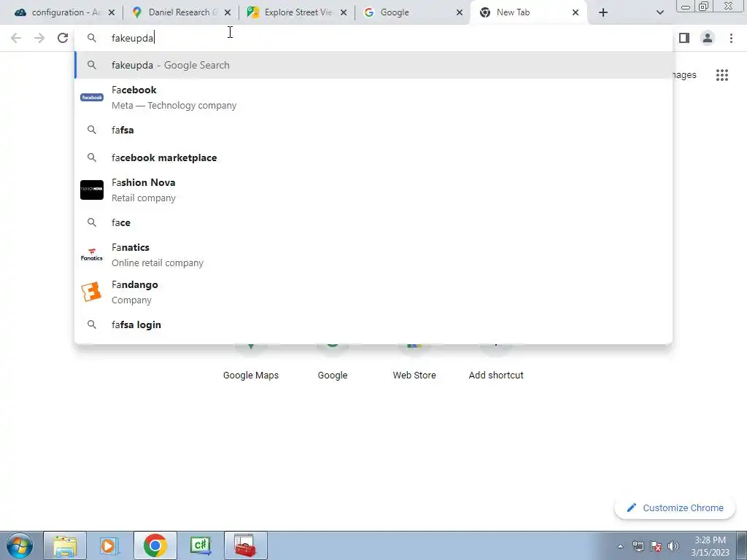Click the Facebook logo thumbnail
747x560 pixels.
pyautogui.click(x=92, y=97)
